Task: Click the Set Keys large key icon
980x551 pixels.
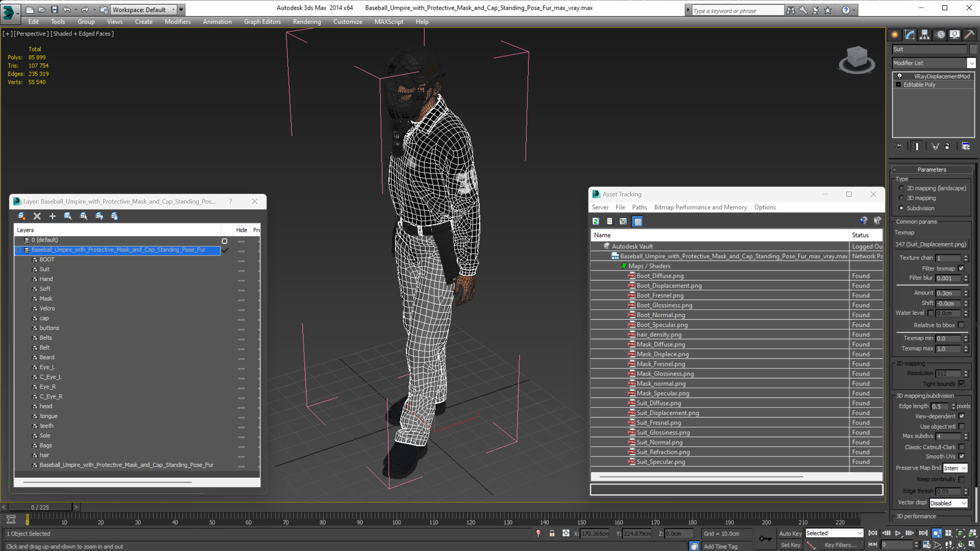Action: click(x=765, y=538)
